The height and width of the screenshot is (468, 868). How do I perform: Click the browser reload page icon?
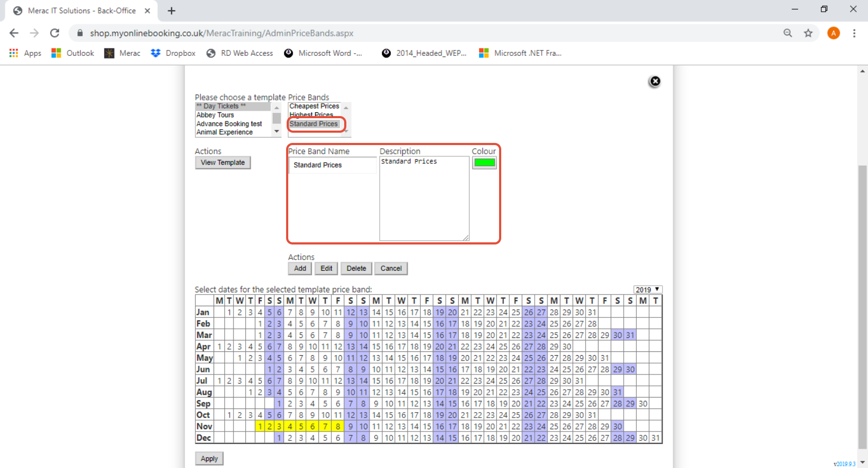point(54,33)
